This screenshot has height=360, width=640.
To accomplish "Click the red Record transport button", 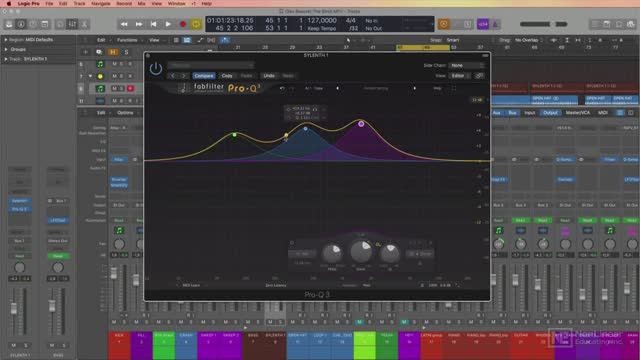I will tap(183, 24).
